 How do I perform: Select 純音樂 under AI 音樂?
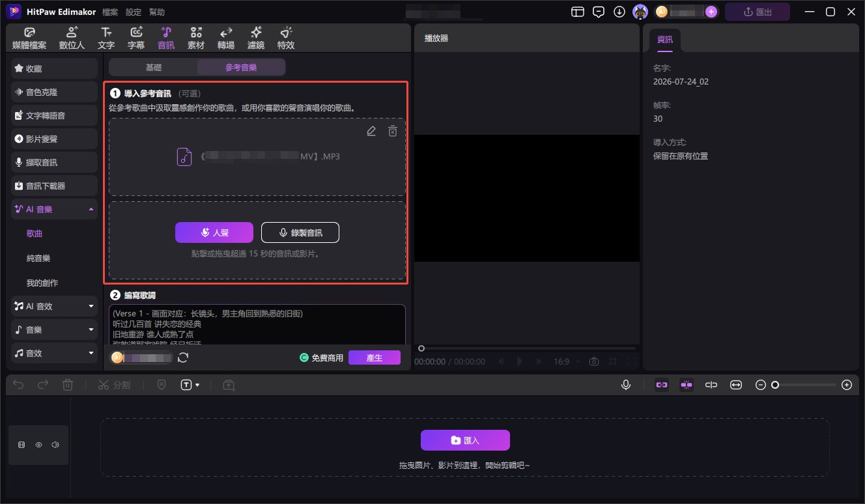[38, 259]
